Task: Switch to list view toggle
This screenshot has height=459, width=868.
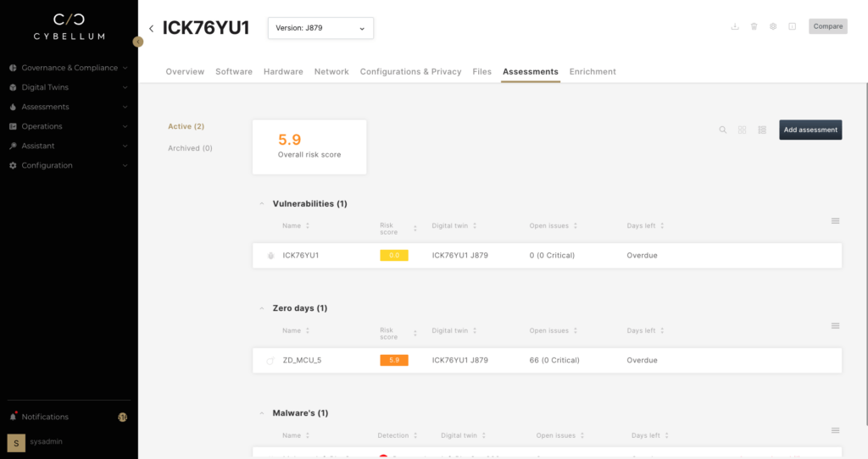Action: coord(762,130)
